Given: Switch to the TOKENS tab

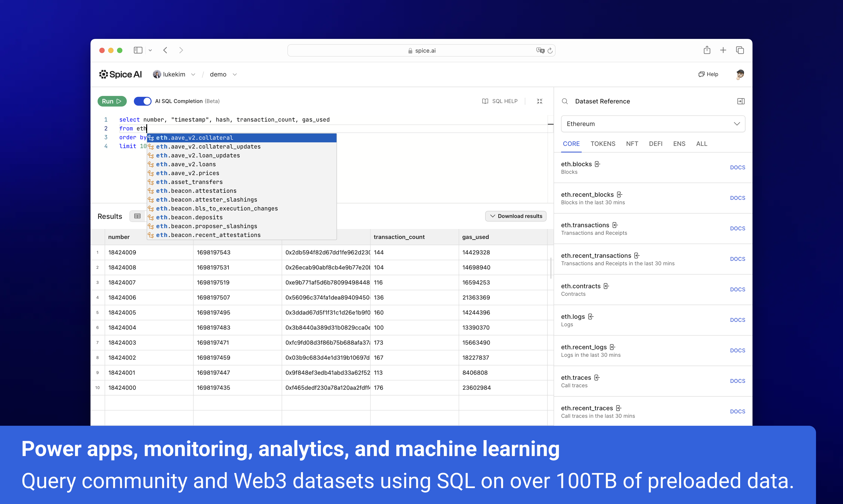Looking at the screenshot, I should pos(603,144).
